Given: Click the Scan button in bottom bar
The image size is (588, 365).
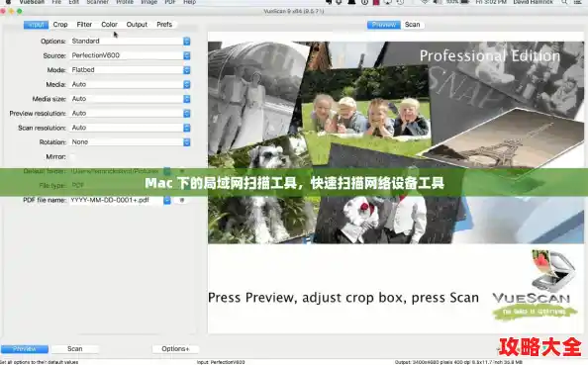Looking at the screenshot, I should pyautogui.click(x=74, y=349).
